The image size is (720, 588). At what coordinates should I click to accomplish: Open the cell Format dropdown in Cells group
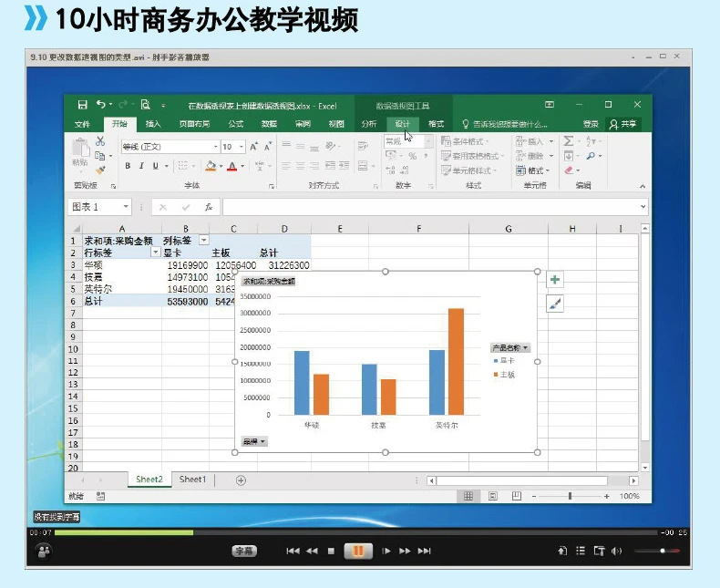point(532,170)
